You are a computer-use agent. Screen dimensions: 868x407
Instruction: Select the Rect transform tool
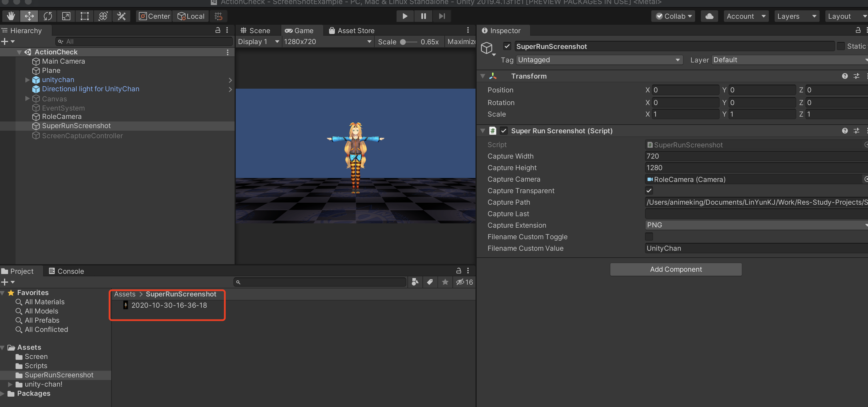(84, 16)
